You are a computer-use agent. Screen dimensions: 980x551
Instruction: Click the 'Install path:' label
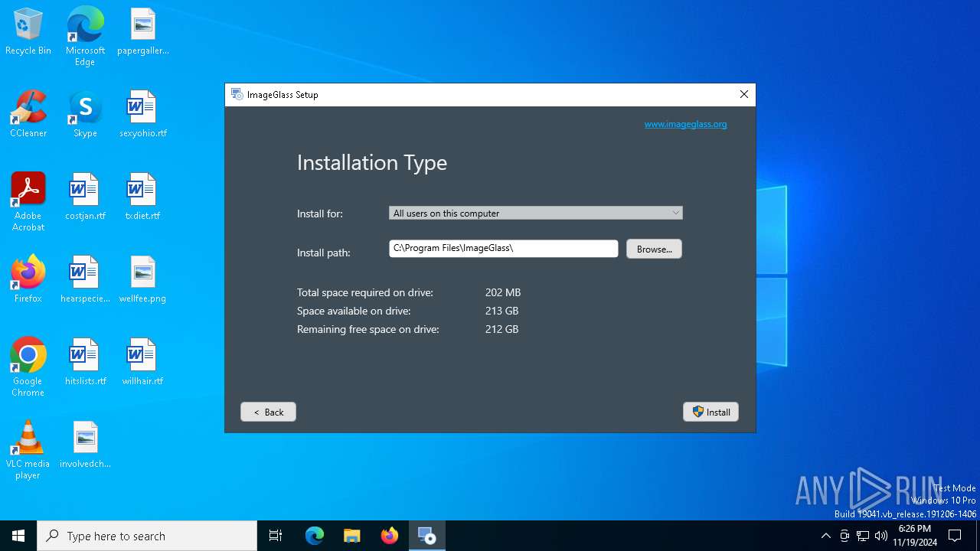(x=324, y=253)
